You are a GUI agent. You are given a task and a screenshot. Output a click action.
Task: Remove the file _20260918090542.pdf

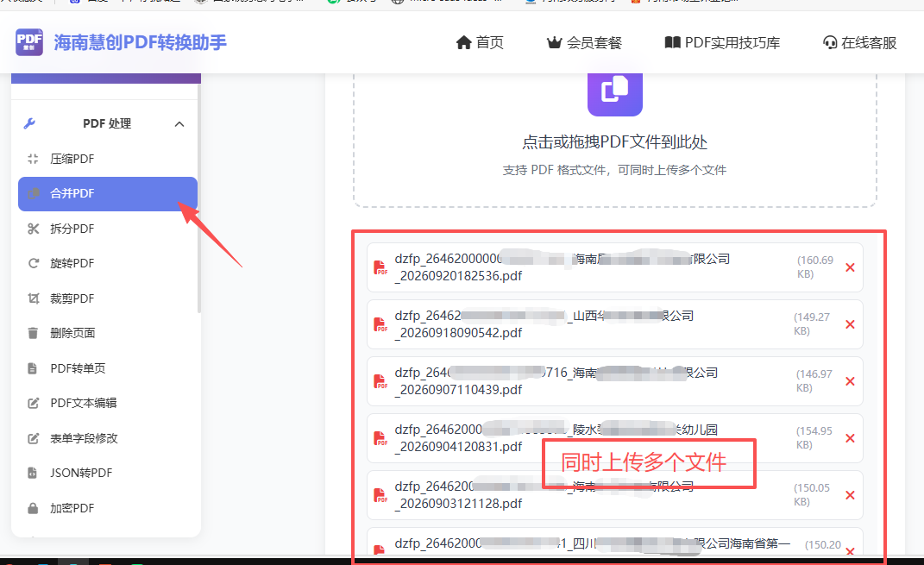click(x=850, y=324)
